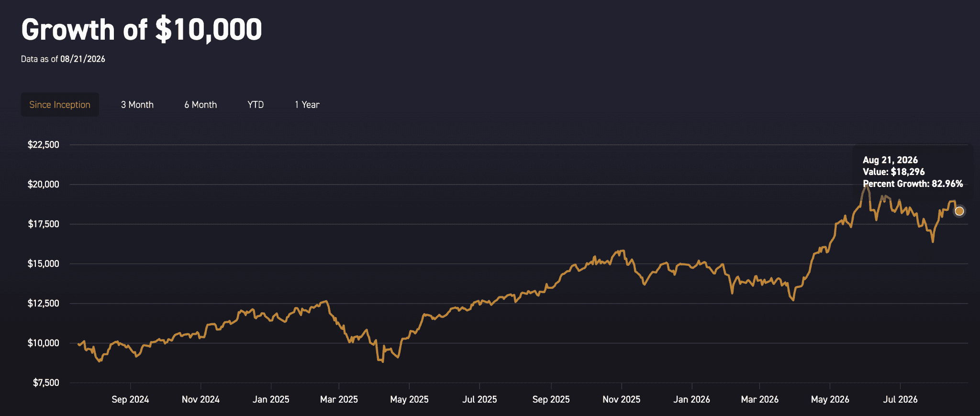This screenshot has height=416, width=980.
Task: Click the 08/21/2026 data date
Action: point(83,59)
